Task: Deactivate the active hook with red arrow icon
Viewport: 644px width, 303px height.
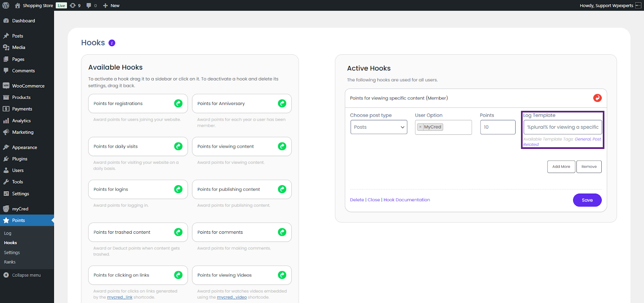Action: 597,98
